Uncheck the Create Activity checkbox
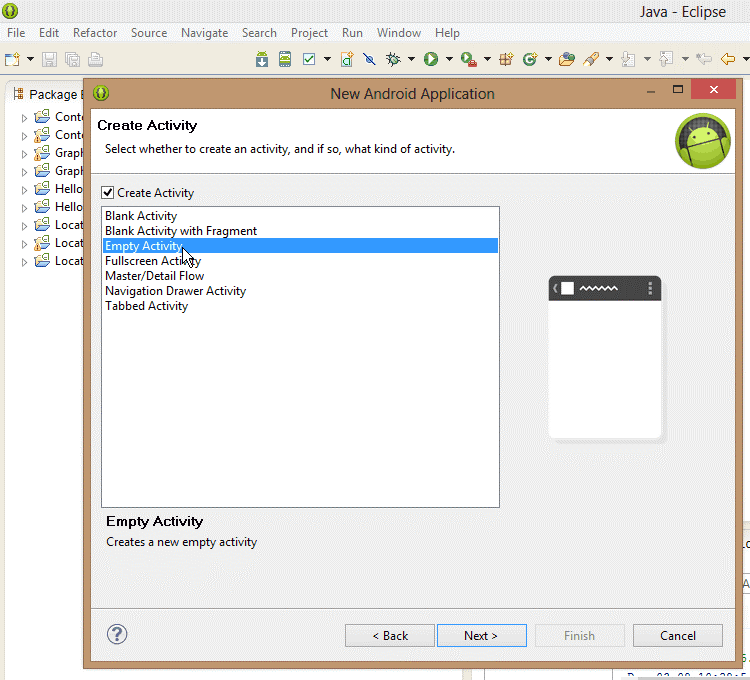The width and height of the screenshot is (750, 680). [x=108, y=193]
